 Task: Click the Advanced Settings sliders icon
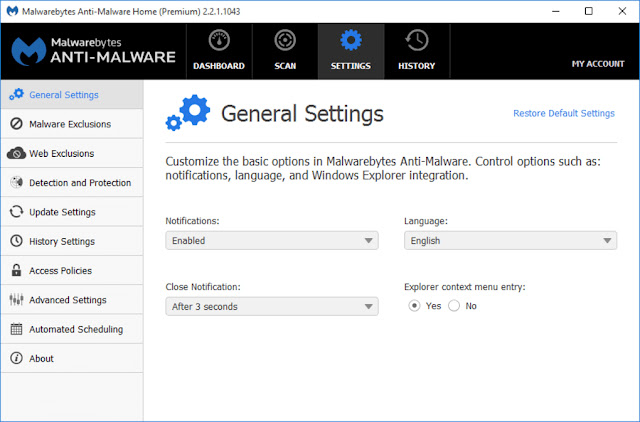(16, 300)
